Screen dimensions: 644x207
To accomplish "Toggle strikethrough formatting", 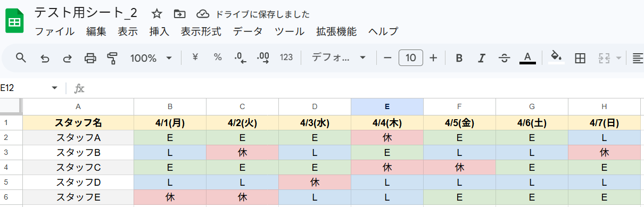I will coord(504,58).
